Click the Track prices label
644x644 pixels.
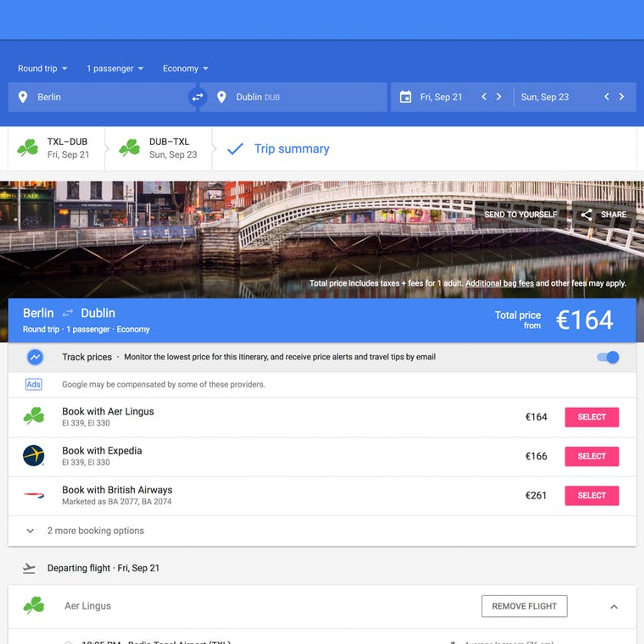coord(87,357)
